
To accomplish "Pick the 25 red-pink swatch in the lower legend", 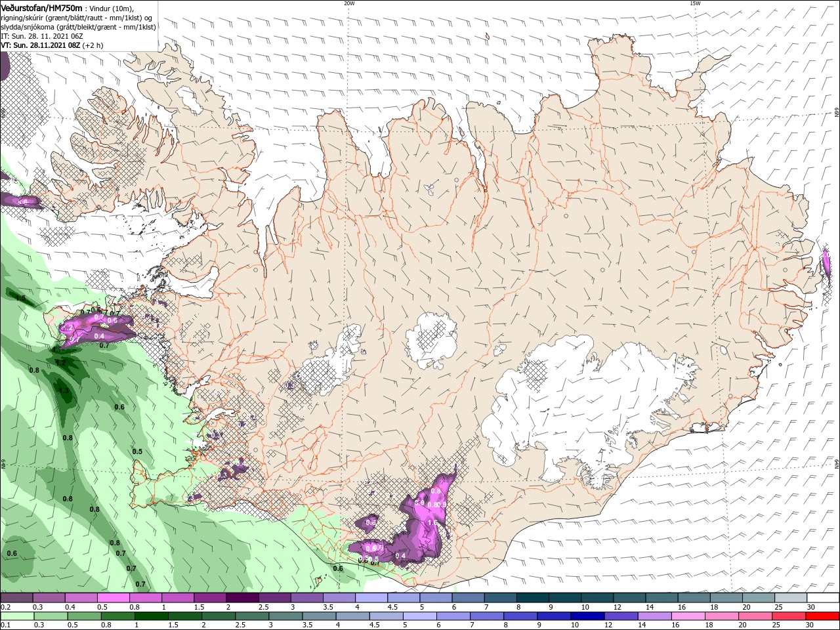I will tap(790, 616).
